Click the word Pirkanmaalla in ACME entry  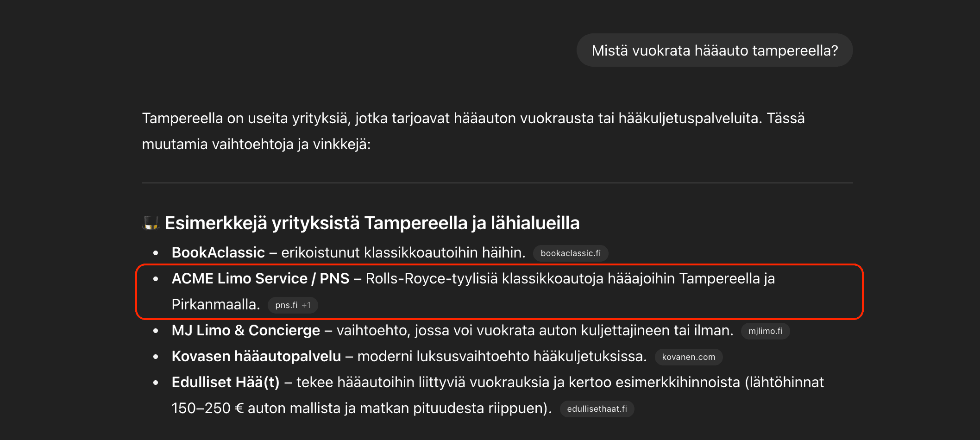click(215, 304)
